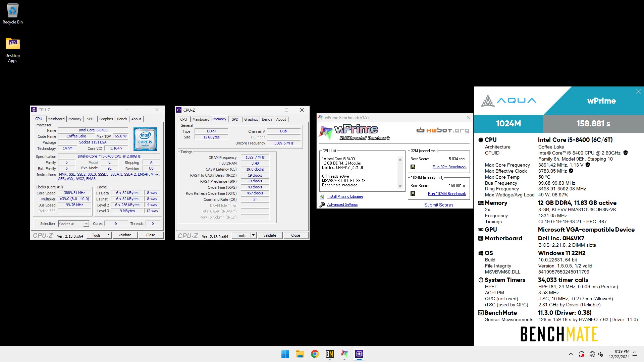
Task: Click CPU list scrollbar up arrow in wPrime
Action: pos(400,160)
